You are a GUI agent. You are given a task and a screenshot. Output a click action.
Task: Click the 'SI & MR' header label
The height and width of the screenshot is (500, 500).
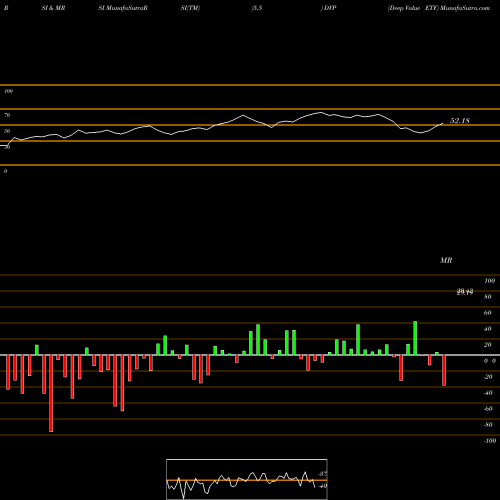coord(53,8)
